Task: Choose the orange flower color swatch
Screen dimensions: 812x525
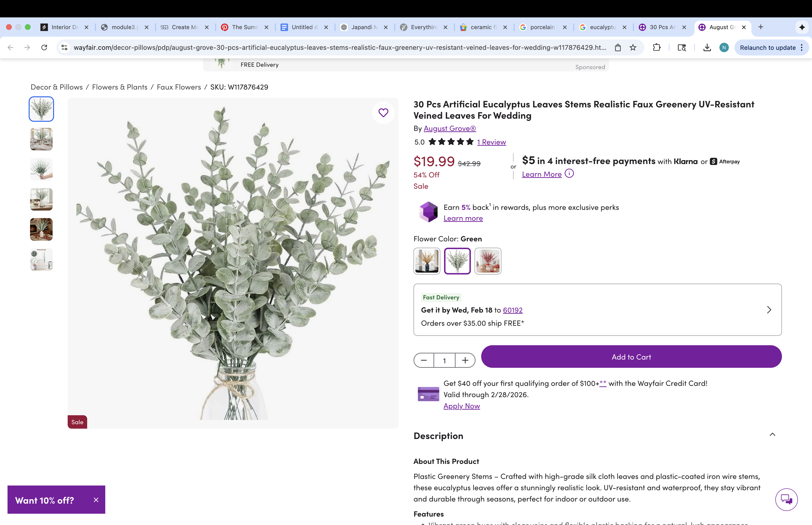Action: [x=427, y=261]
